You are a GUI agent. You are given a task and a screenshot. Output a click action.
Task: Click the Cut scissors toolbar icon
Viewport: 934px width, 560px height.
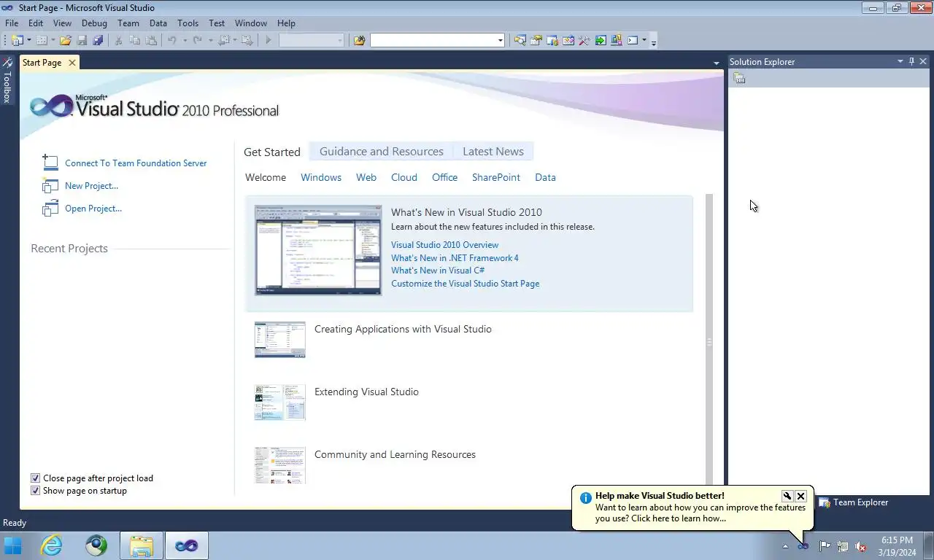point(118,41)
